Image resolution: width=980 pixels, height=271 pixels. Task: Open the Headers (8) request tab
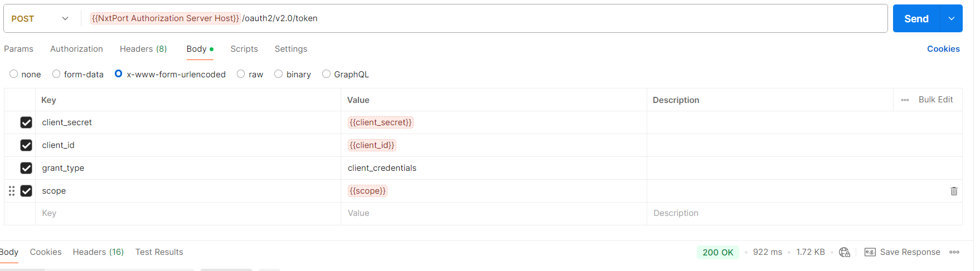(143, 49)
